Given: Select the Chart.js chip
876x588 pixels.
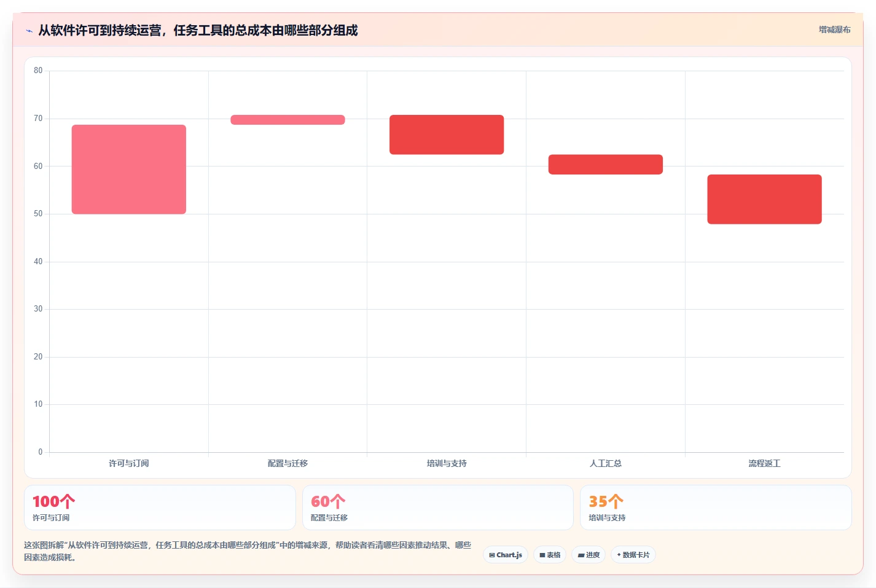Looking at the screenshot, I should pyautogui.click(x=506, y=555).
